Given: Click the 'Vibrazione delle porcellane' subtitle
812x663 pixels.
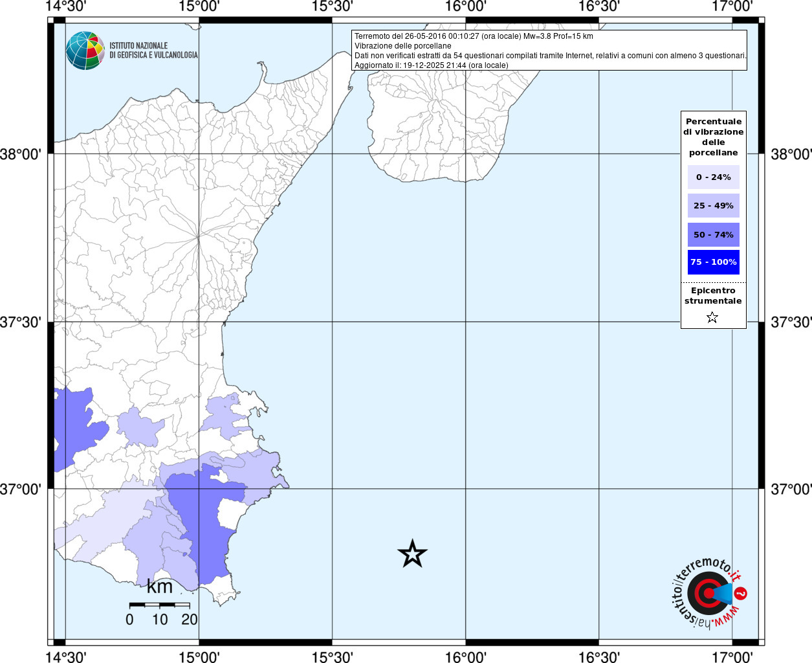Looking at the screenshot, I should point(402,46).
